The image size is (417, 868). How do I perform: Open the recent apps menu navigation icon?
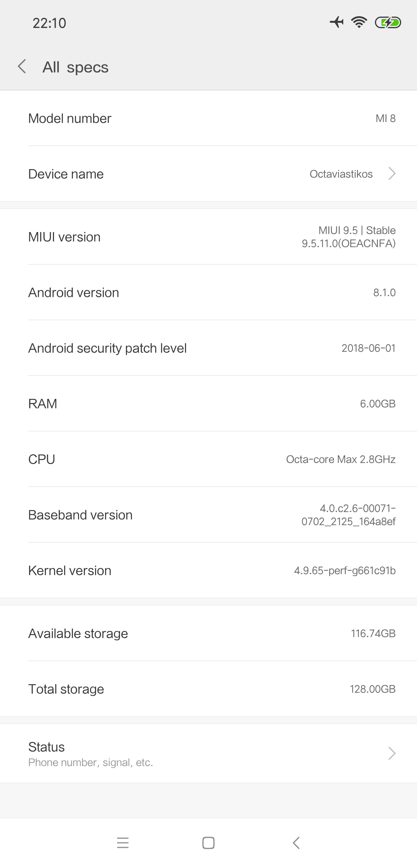(x=122, y=843)
